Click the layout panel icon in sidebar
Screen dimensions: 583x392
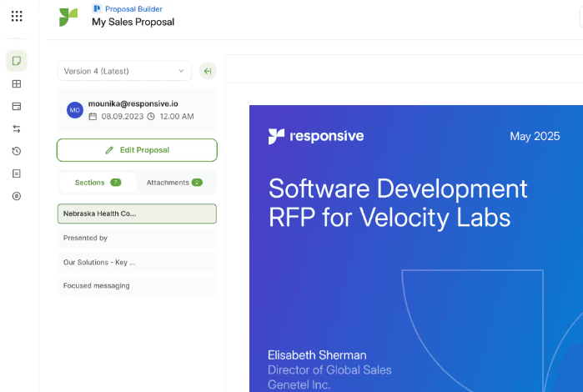tap(17, 107)
